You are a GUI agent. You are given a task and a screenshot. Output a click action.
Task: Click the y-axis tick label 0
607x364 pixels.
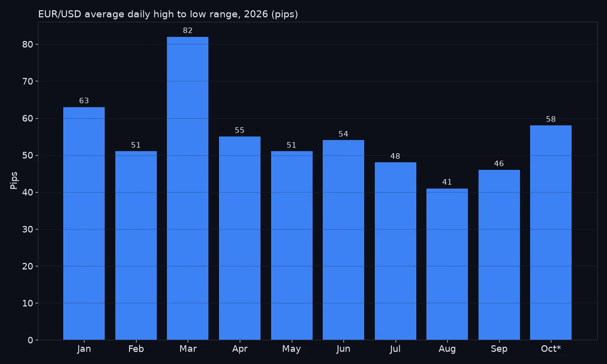30,340
